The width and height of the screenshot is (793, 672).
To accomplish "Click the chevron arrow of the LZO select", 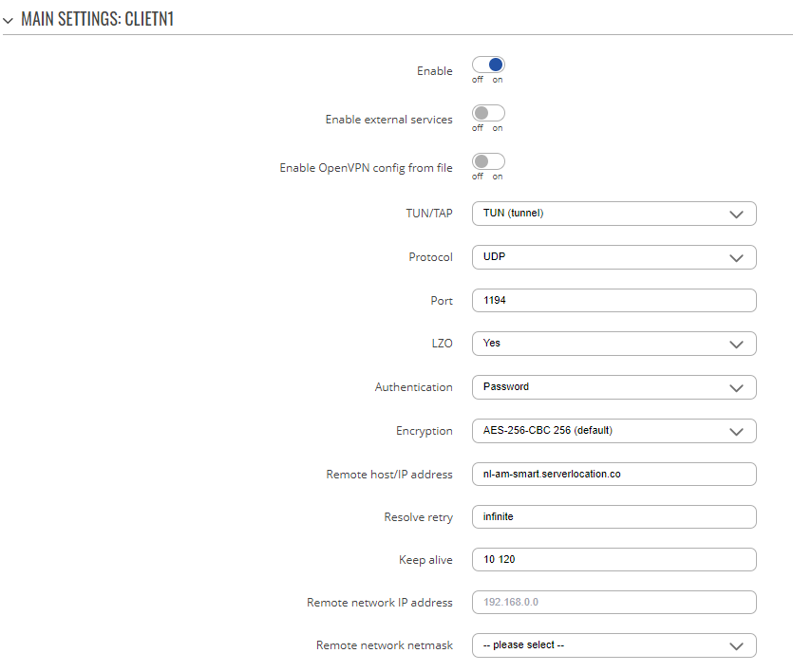I will (736, 345).
